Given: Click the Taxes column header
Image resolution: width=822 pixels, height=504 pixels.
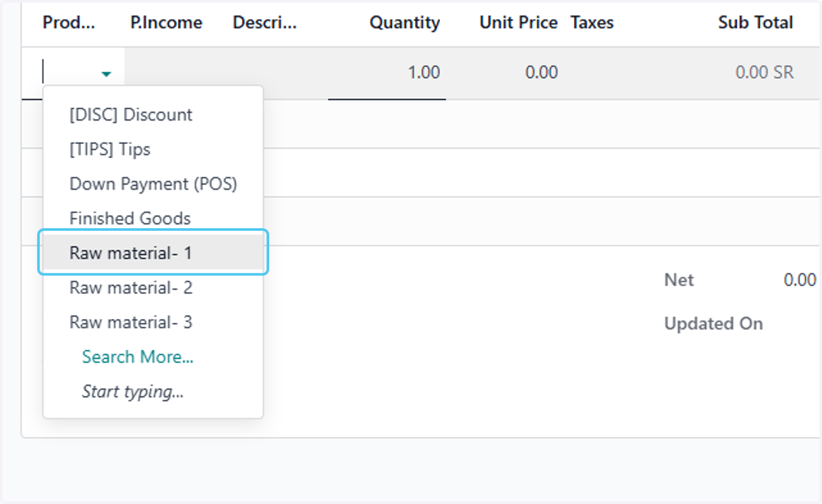Looking at the screenshot, I should click(592, 23).
